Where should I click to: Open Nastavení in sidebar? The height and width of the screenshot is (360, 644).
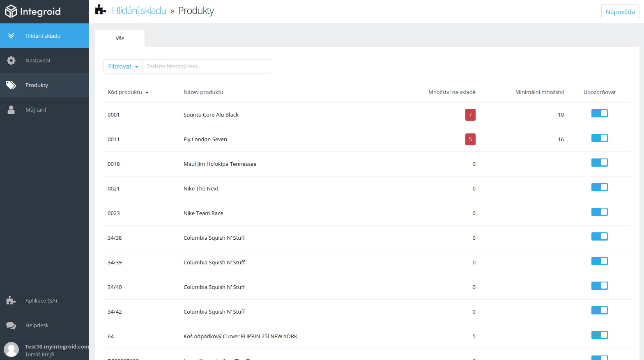(x=44, y=60)
